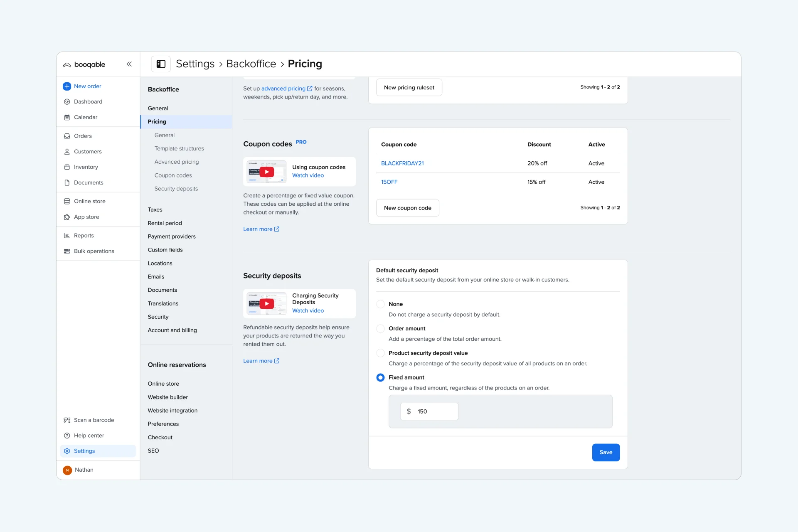Image resolution: width=798 pixels, height=532 pixels.
Task: Open Emails settings
Action: pos(156,277)
